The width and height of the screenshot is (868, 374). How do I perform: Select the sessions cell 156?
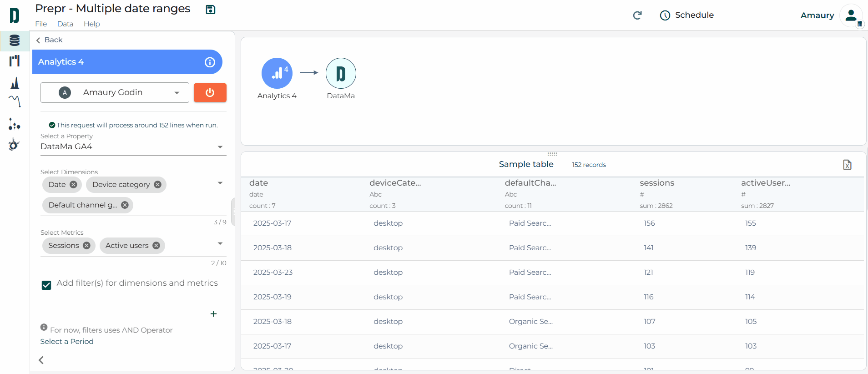649,223
